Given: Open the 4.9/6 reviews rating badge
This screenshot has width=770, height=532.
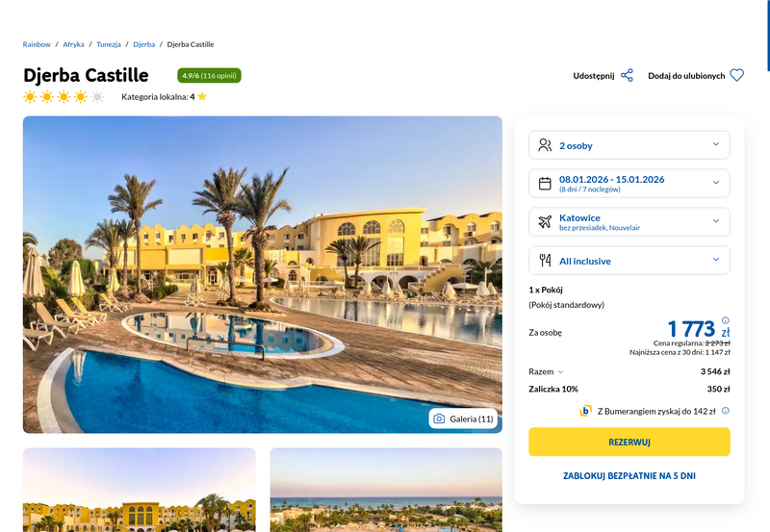Looking at the screenshot, I should (x=209, y=76).
